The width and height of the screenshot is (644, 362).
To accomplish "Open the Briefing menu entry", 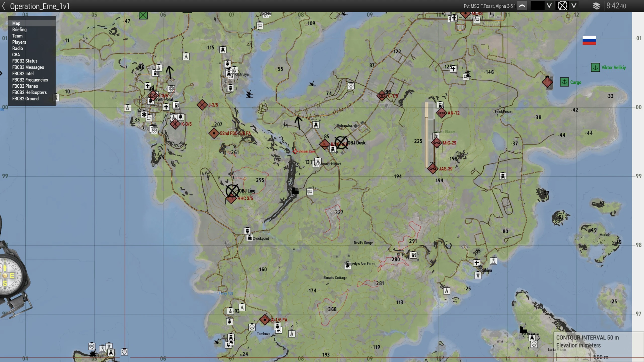I will click(19, 29).
